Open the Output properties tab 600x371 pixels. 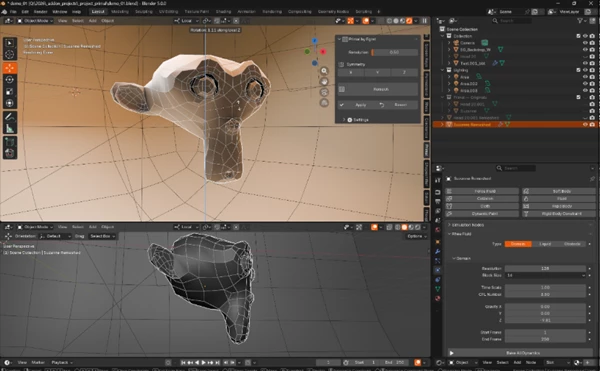pos(438,201)
